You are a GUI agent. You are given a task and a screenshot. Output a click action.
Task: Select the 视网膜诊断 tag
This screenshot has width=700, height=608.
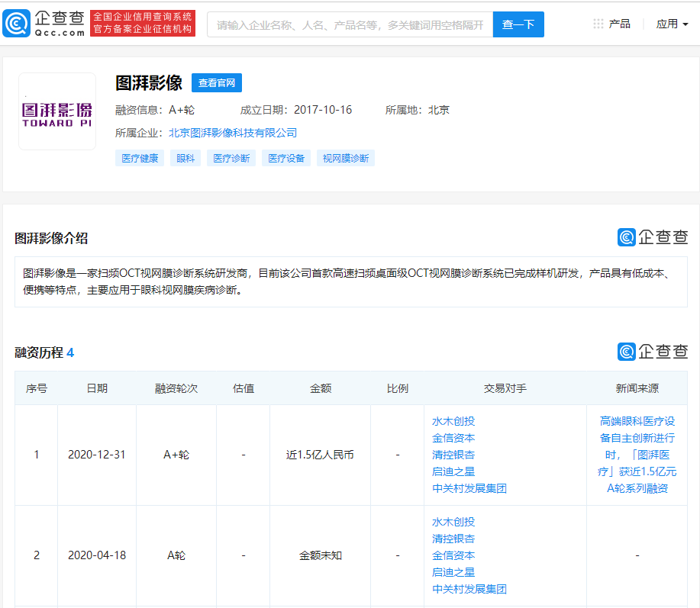coord(346,159)
